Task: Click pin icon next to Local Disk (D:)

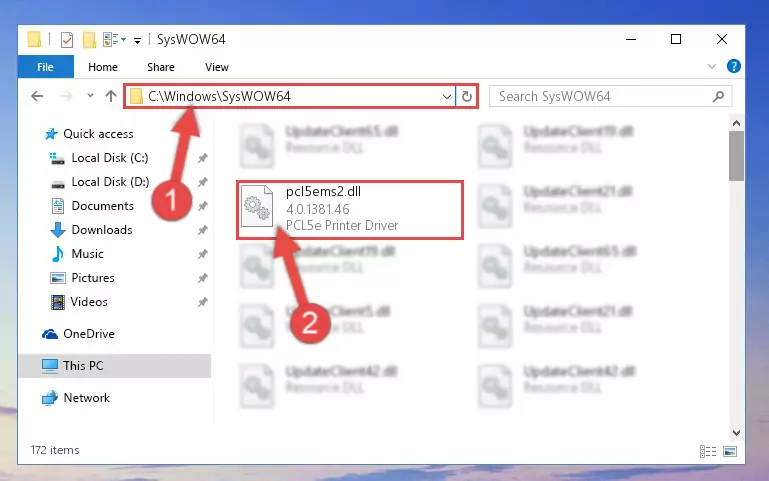Action: tap(203, 182)
